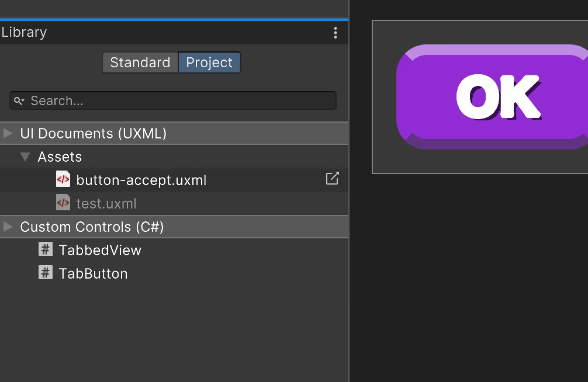Click the search magnifier icon
588x382 pixels.
point(19,101)
